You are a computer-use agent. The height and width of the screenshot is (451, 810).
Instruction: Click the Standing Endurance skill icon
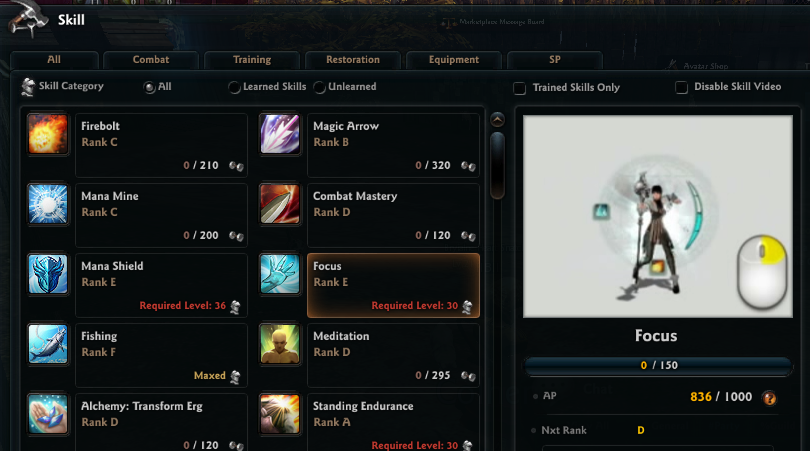tap(279, 414)
